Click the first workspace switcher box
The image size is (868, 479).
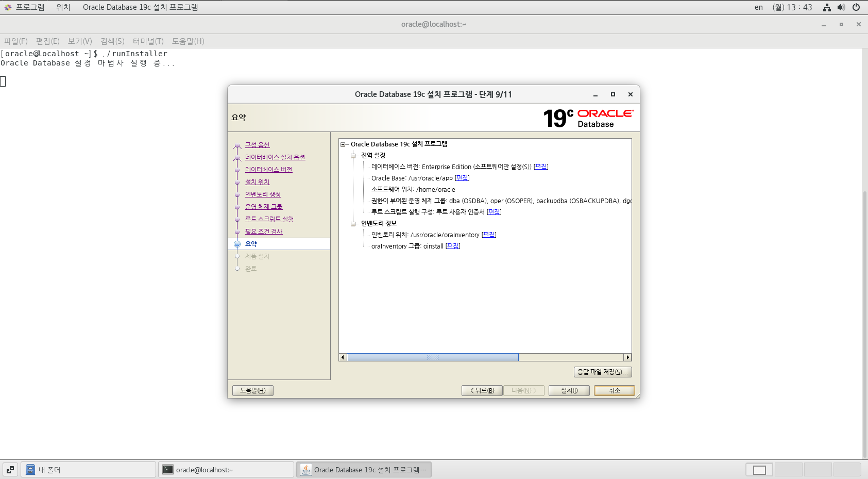coord(759,470)
